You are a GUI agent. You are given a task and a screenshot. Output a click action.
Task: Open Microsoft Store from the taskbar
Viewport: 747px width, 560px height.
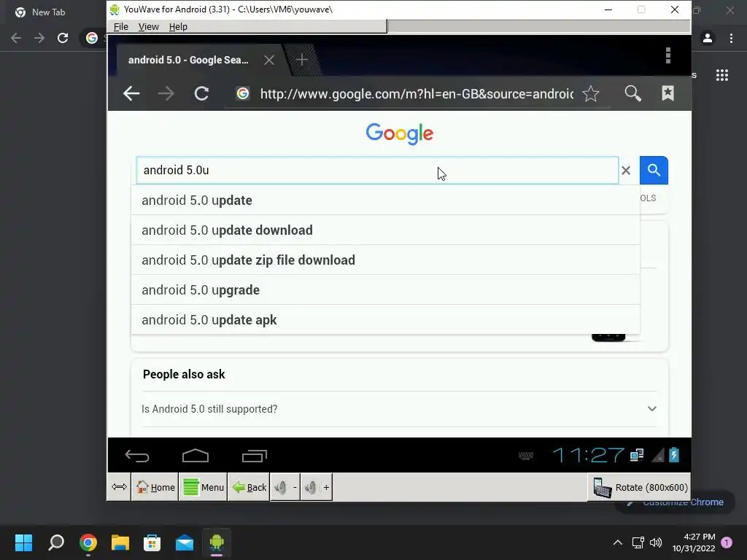coord(152,542)
